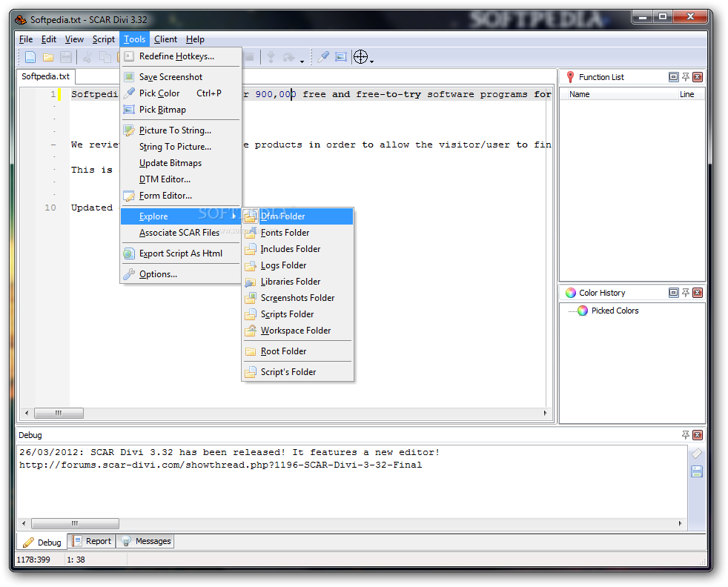Close the Function List panel
This screenshot has height=587, width=728.
698,77
